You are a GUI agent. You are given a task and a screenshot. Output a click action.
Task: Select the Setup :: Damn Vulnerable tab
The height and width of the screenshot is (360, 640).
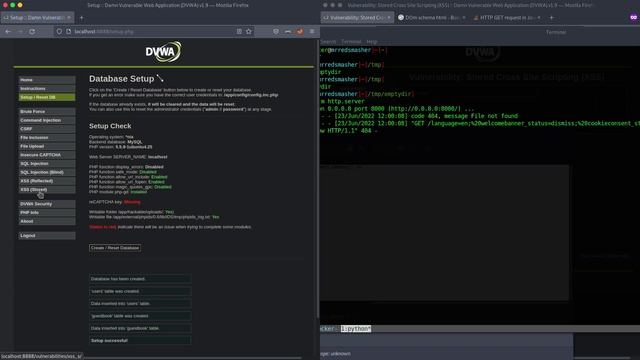tap(38, 18)
